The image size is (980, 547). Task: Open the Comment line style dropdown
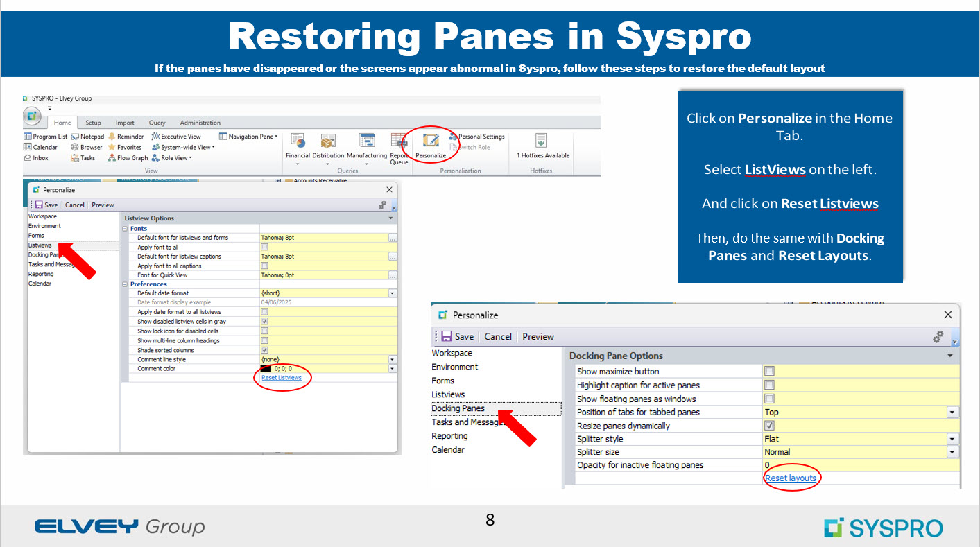point(393,359)
